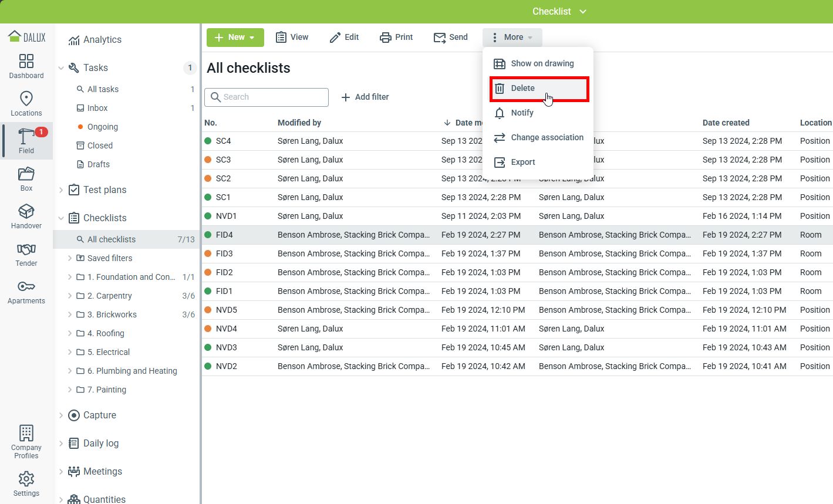Open Company Profiles in the sidebar
The height and width of the screenshot is (504, 833).
click(x=26, y=442)
